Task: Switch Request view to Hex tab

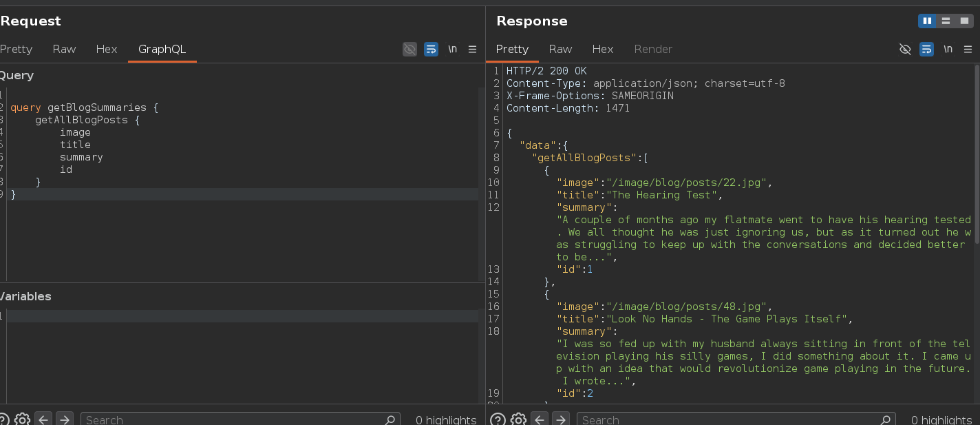Action: click(x=107, y=49)
